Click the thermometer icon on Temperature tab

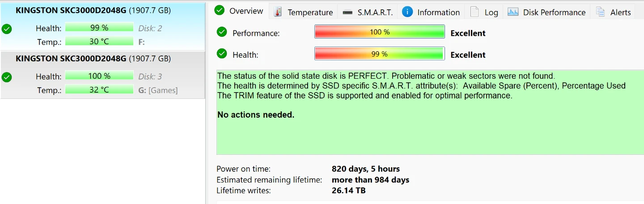click(278, 12)
